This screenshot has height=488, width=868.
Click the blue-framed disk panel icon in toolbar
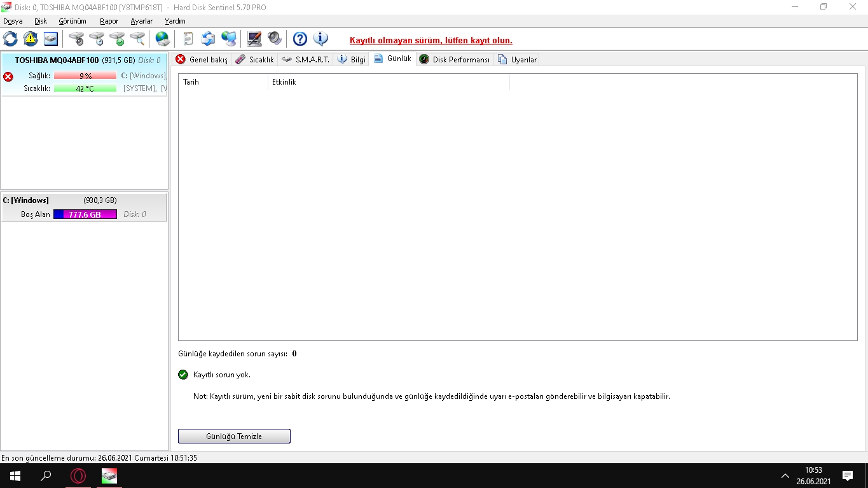51,39
